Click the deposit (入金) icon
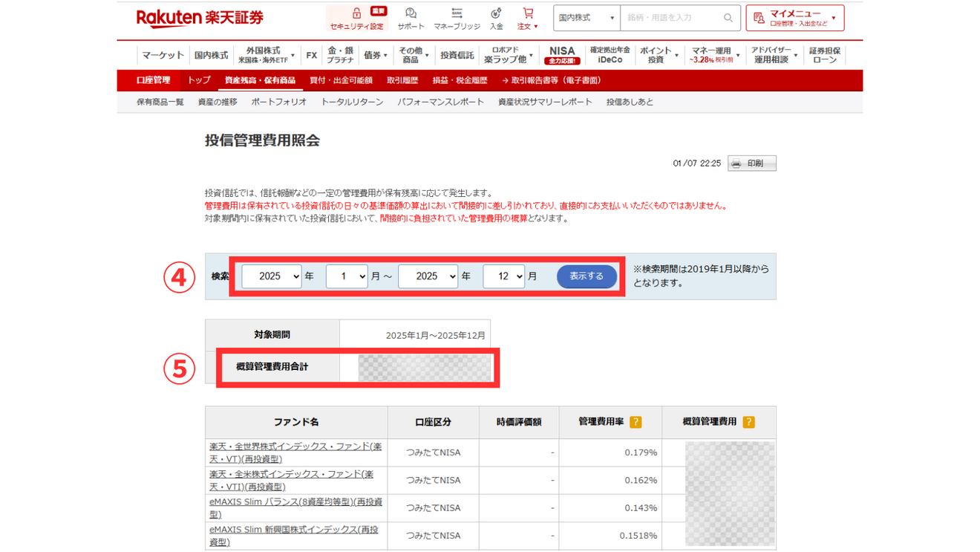The image size is (980, 552). coord(496,13)
